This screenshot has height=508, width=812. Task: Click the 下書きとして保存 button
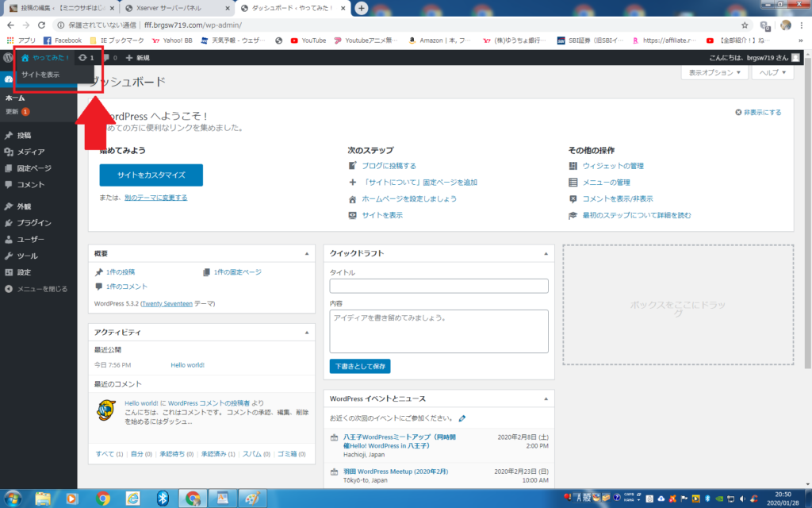pyautogui.click(x=360, y=367)
